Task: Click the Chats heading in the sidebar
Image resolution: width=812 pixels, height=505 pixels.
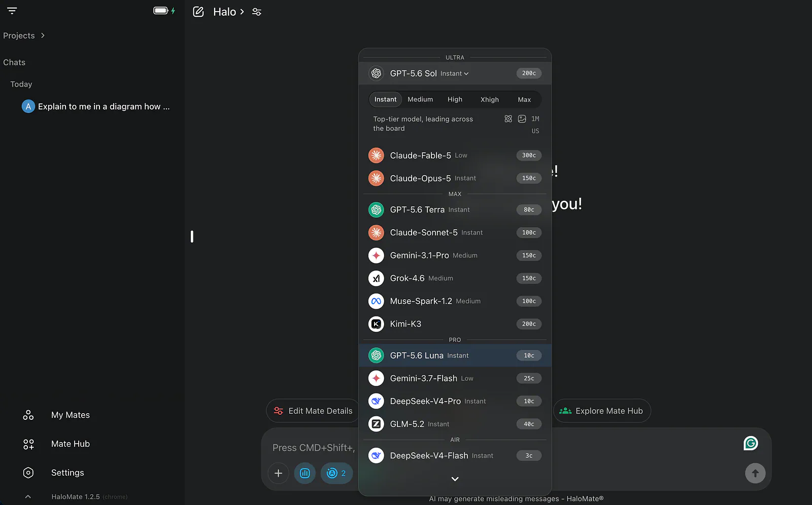Action: click(14, 62)
